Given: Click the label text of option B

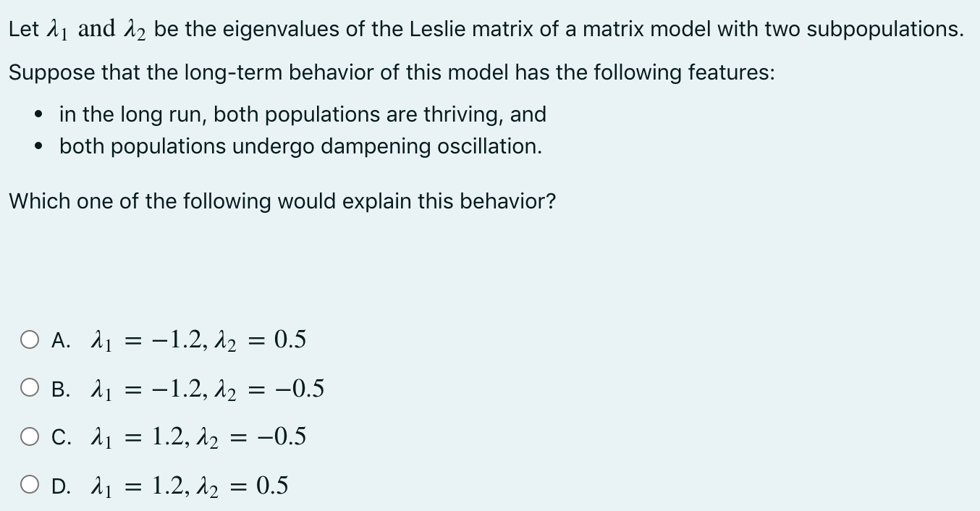Looking at the screenshot, I should coord(62,388).
